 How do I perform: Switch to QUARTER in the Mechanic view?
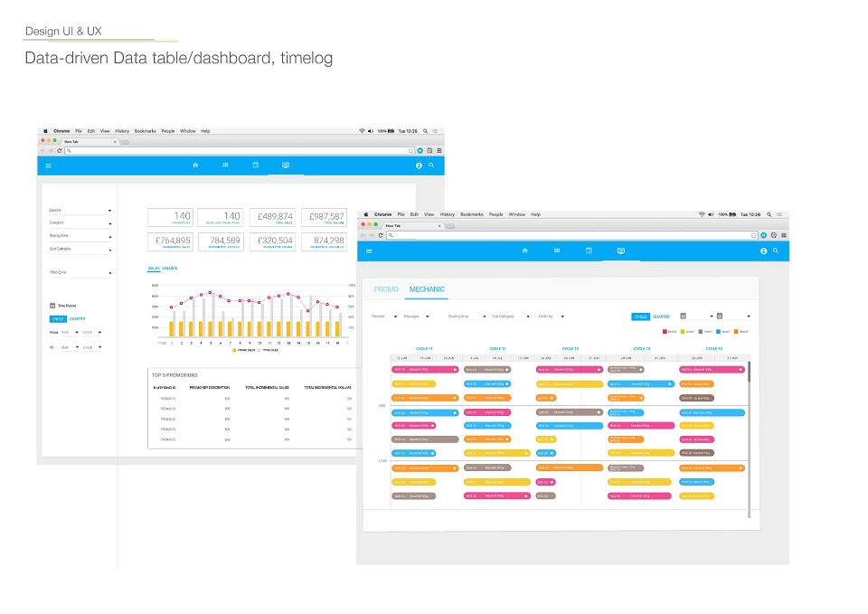[661, 316]
